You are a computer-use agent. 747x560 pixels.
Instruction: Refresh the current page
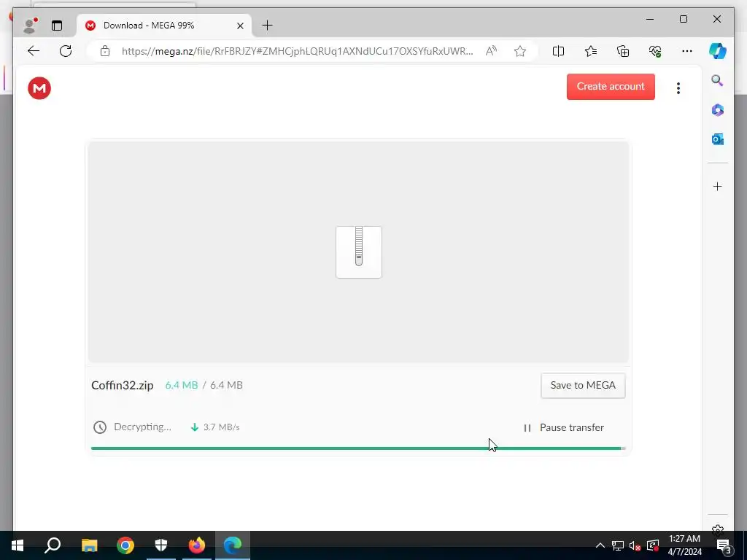66,51
